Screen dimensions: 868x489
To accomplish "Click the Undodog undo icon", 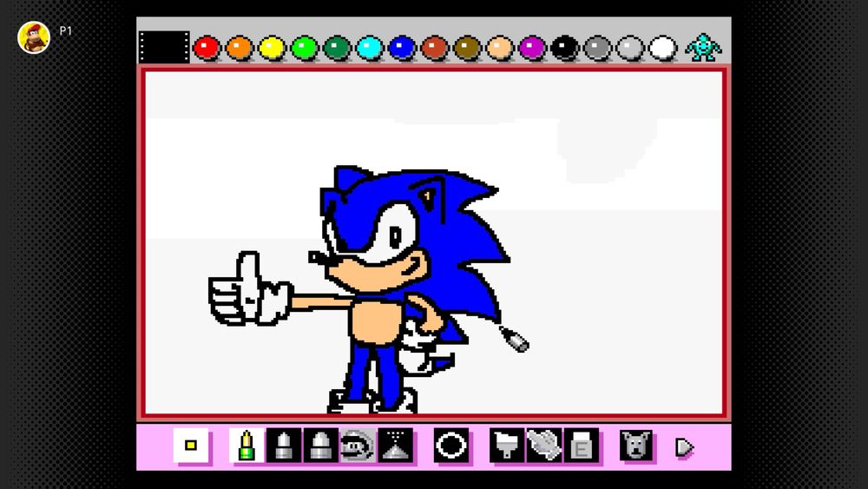I will click(636, 446).
